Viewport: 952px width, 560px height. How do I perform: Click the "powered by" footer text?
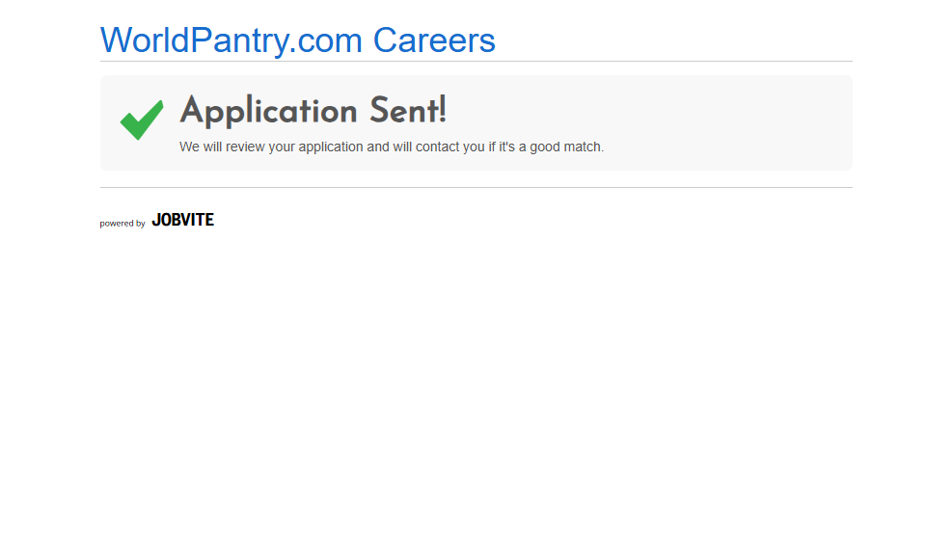(122, 224)
